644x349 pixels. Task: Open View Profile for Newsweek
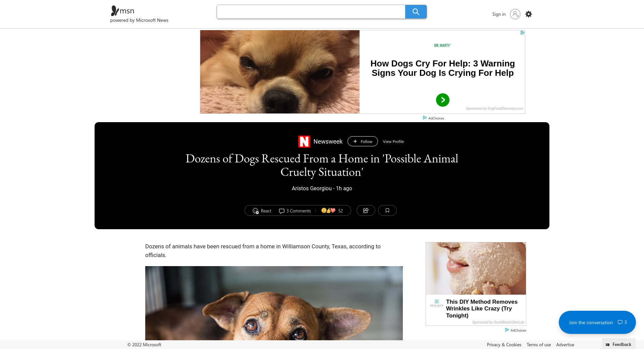pos(393,142)
